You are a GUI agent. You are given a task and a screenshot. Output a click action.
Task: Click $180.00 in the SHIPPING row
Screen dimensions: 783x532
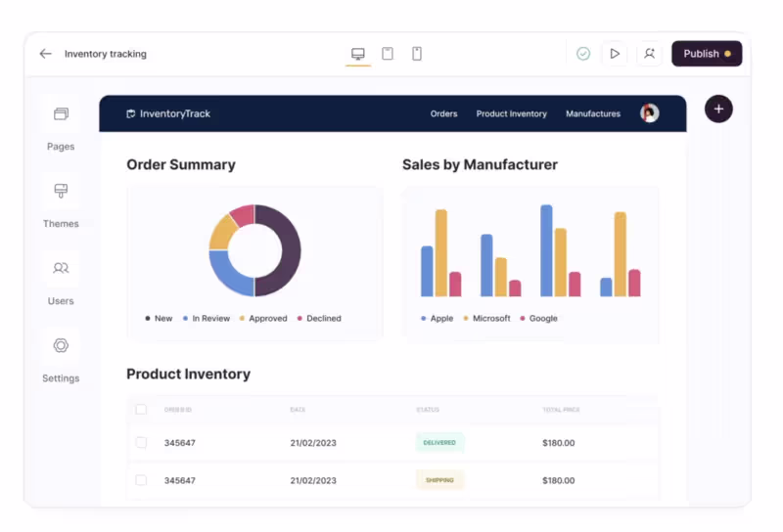point(558,480)
